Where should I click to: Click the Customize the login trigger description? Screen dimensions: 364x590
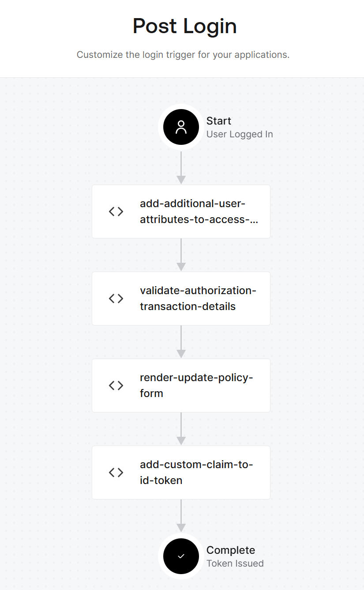coord(183,55)
